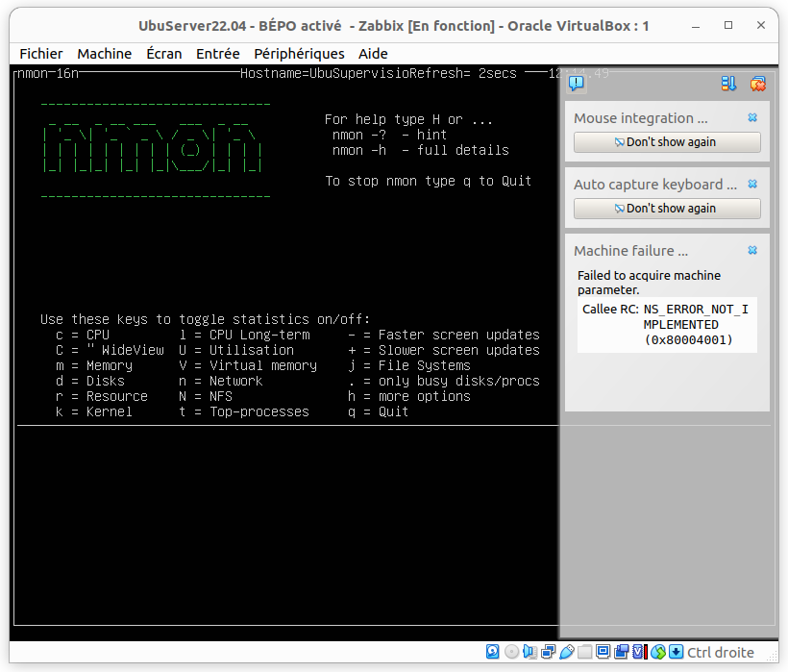Click the green nmon ASCII logo
The height and width of the screenshot is (672, 788).
click(153, 149)
